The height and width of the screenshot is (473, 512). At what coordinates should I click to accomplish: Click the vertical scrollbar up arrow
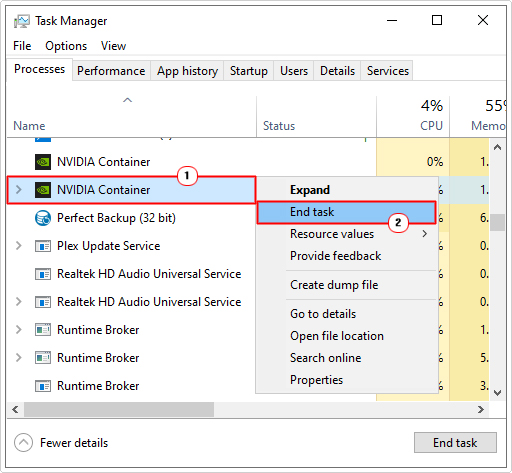tap(497, 147)
